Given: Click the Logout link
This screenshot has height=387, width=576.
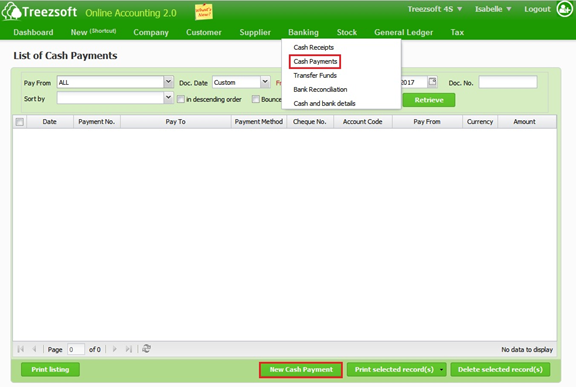Looking at the screenshot, I should coord(537,9).
